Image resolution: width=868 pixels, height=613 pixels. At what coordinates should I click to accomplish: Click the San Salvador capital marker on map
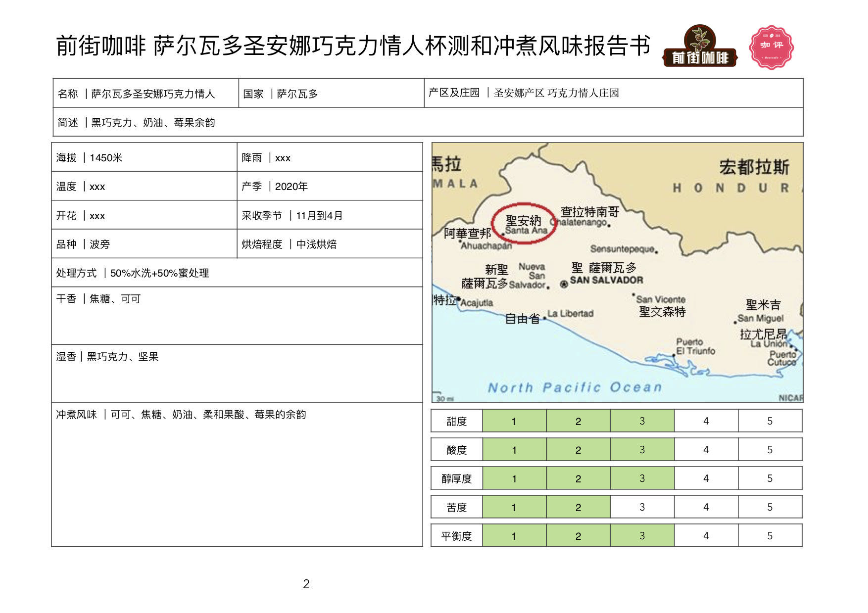click(x=564, y=284)
